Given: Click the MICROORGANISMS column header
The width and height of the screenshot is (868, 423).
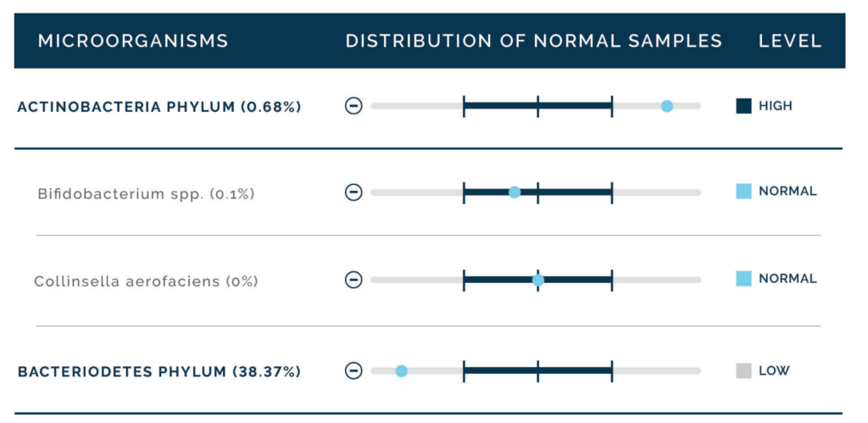Looking at the screenshot, I should (133, 41).
